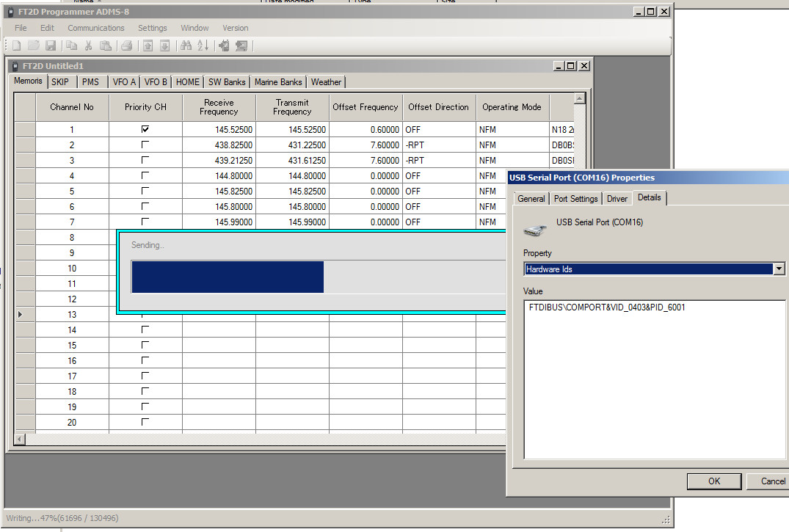
Task: Check Priority CH for channel 20
Action: point(145,422)
